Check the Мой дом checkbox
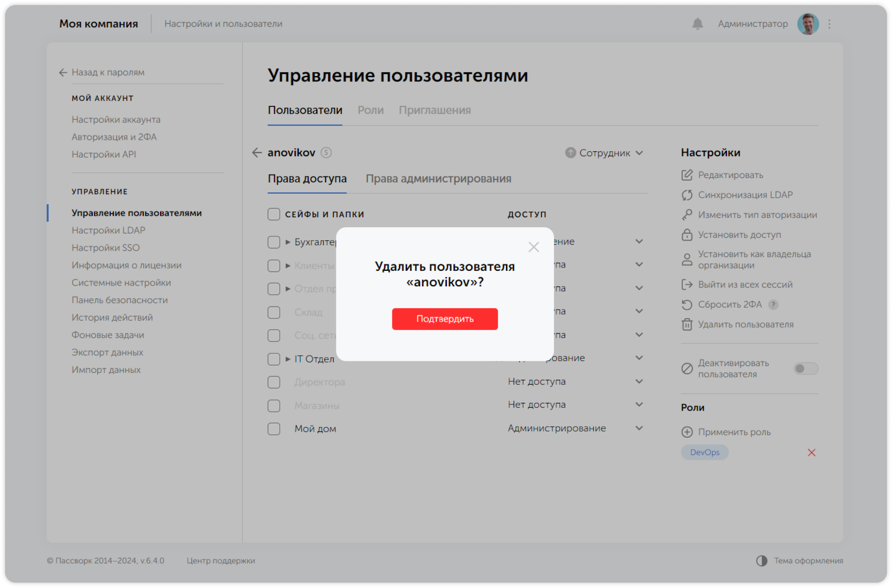The width and height of the screenshot is (892, 588). (x=273, y=429)
